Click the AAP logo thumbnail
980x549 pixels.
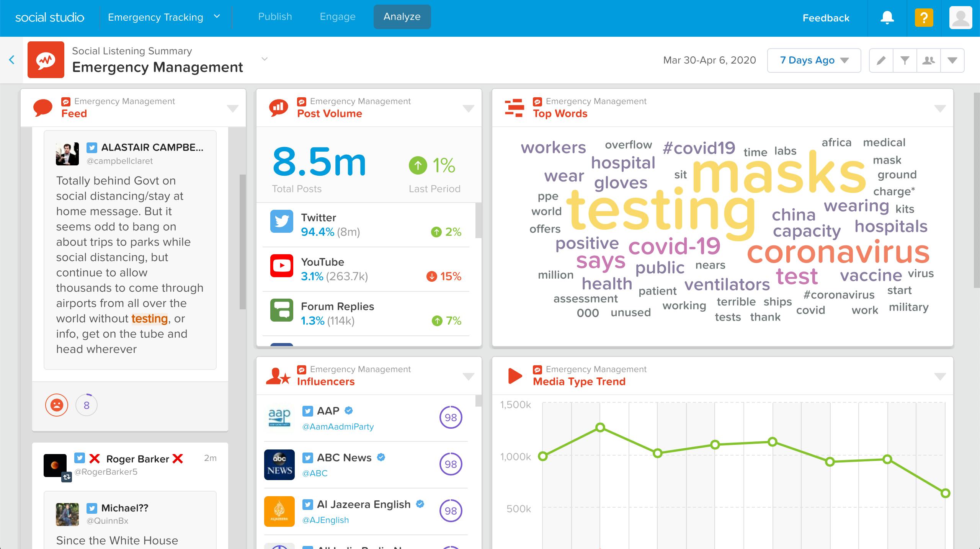[279, 418]
